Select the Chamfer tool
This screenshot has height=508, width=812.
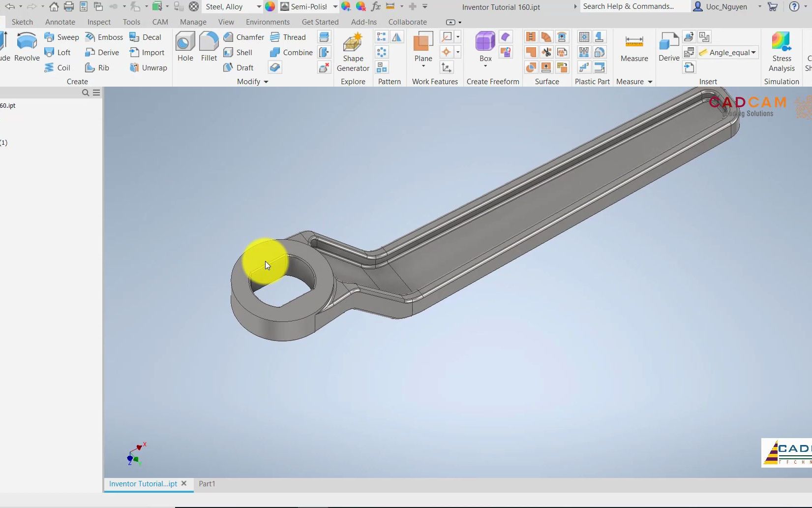point(244,37)
